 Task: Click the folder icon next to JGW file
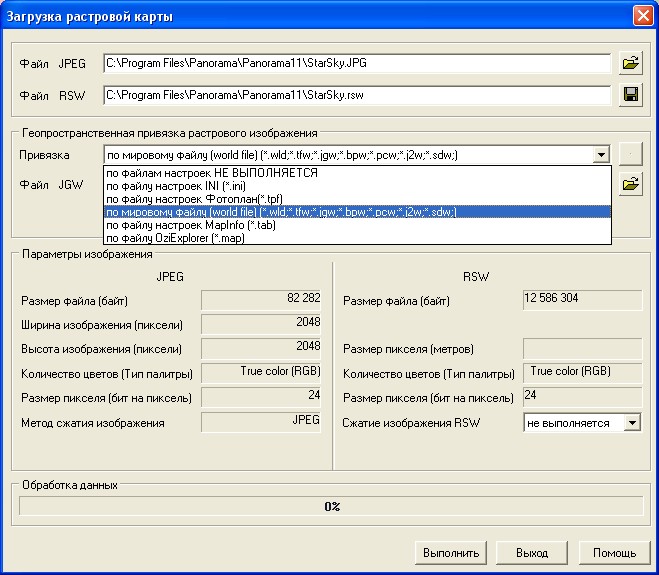(630, 184)
